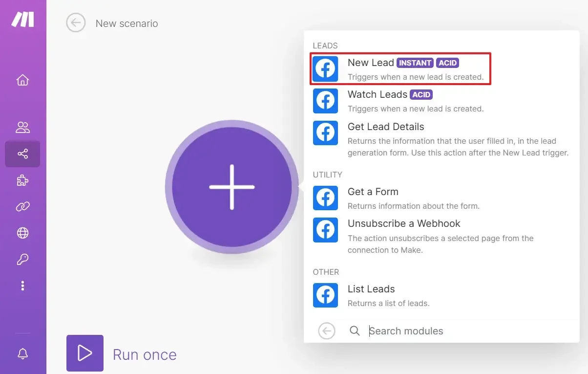Open the Team people icon in sidebar
This screenshot has height=374, width=588.
tap(22, 128)
